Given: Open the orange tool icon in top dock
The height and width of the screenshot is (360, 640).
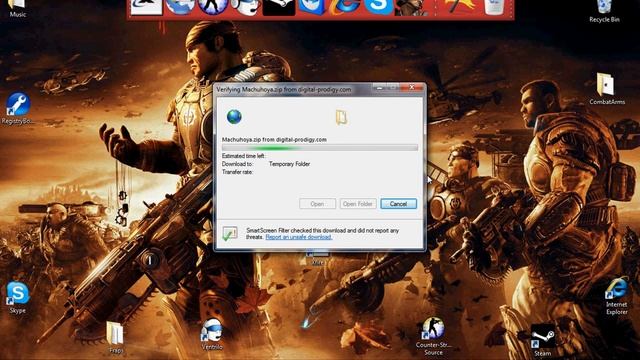Looking at the screenshot, I should coord(460,7).
